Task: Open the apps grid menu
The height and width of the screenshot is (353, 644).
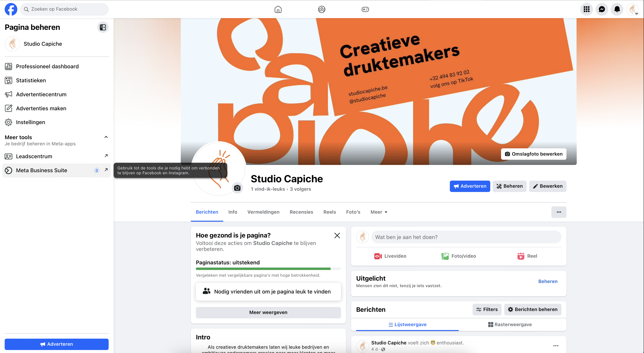Action: (586, 9)
